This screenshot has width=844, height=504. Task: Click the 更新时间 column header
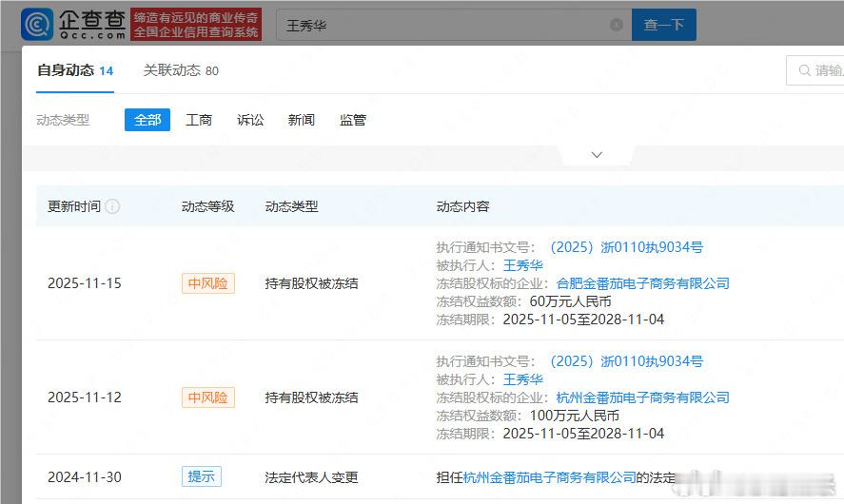pos(74,206)
